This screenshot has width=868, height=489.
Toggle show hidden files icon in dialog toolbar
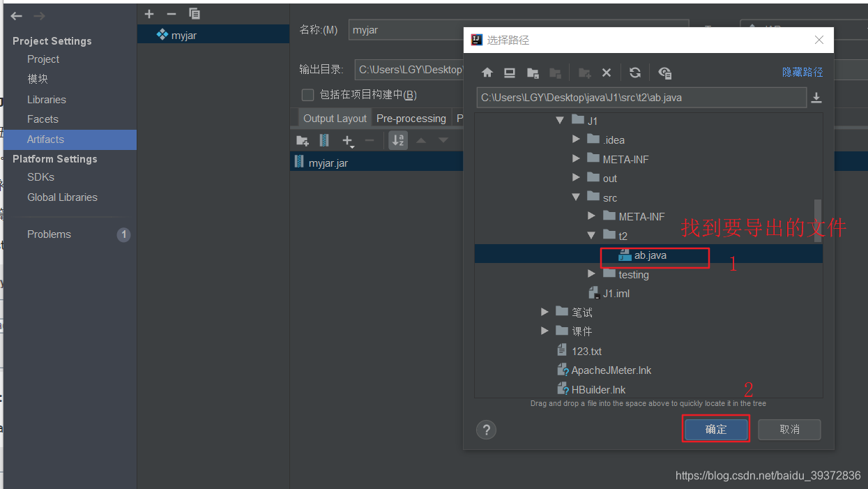664,73
